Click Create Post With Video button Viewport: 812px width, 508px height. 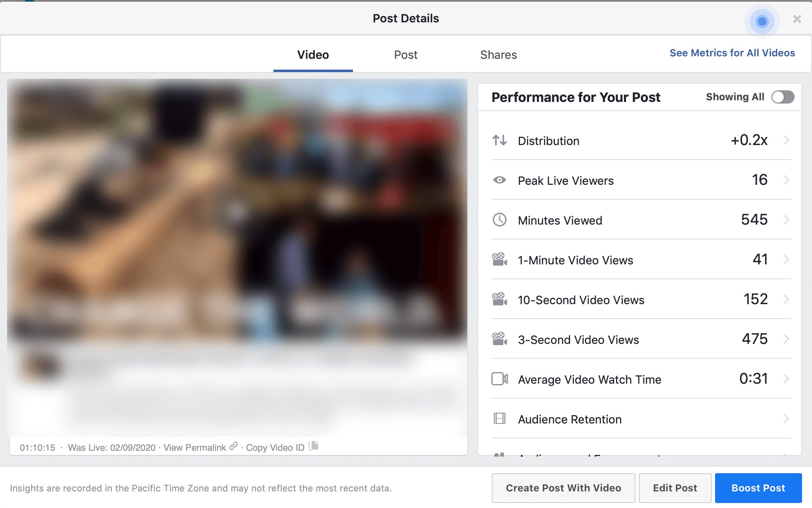point(563,488)
